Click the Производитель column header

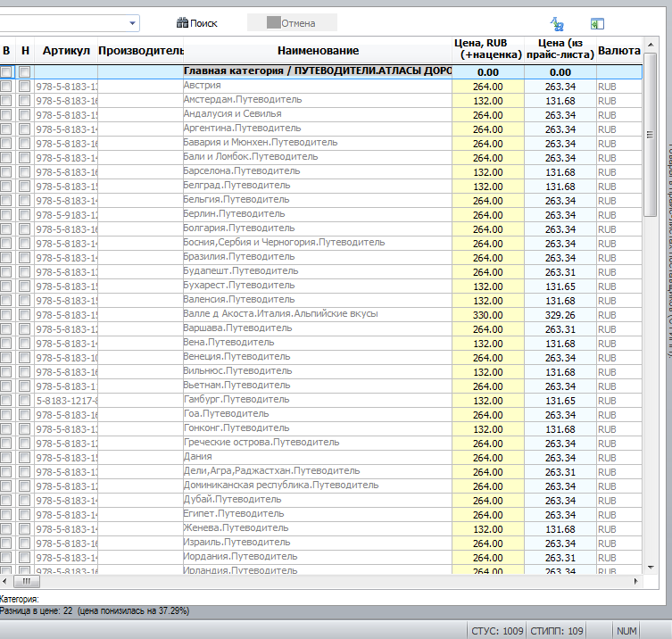pyautogui.click(x=141, y=51)
